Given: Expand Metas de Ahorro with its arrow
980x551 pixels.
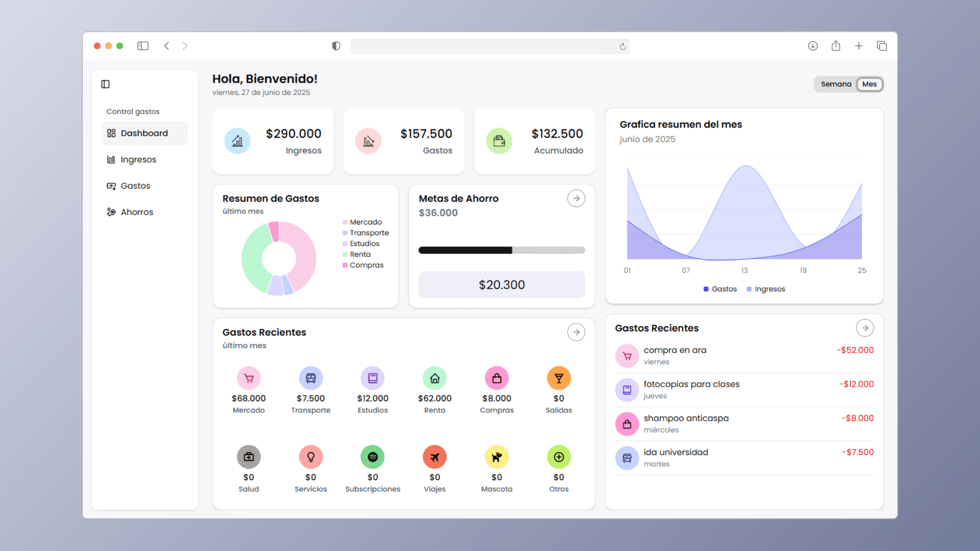Looking at the screenshot, I should point(576,198).
